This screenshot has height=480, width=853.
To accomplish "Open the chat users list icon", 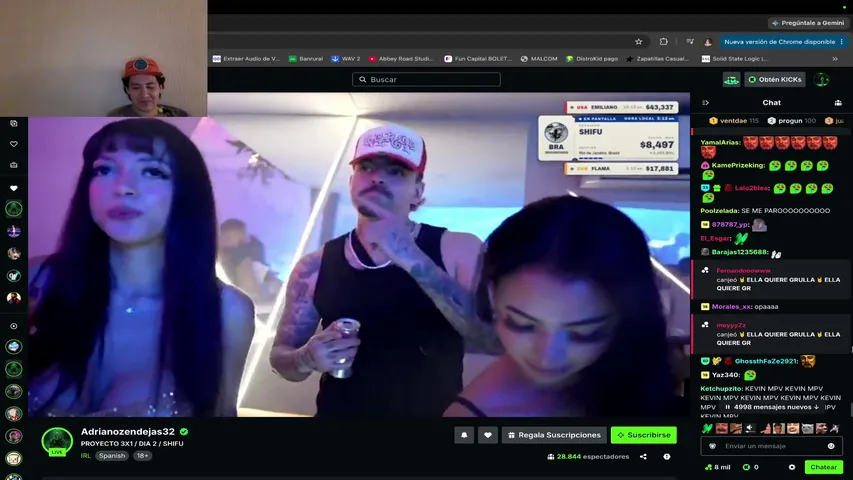I will [x=838, y=103].
